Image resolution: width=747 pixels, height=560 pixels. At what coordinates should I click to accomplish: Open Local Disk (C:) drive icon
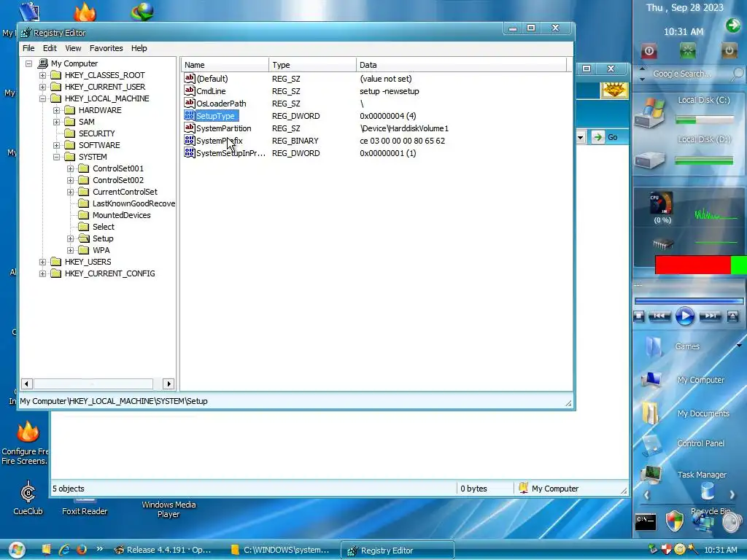tap(649, 113)
